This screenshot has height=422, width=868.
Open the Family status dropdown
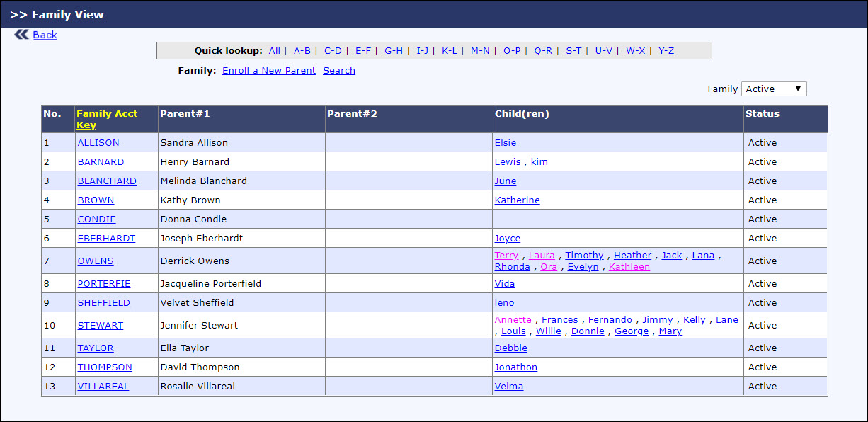pyautogui.click(x=773, y=89)
